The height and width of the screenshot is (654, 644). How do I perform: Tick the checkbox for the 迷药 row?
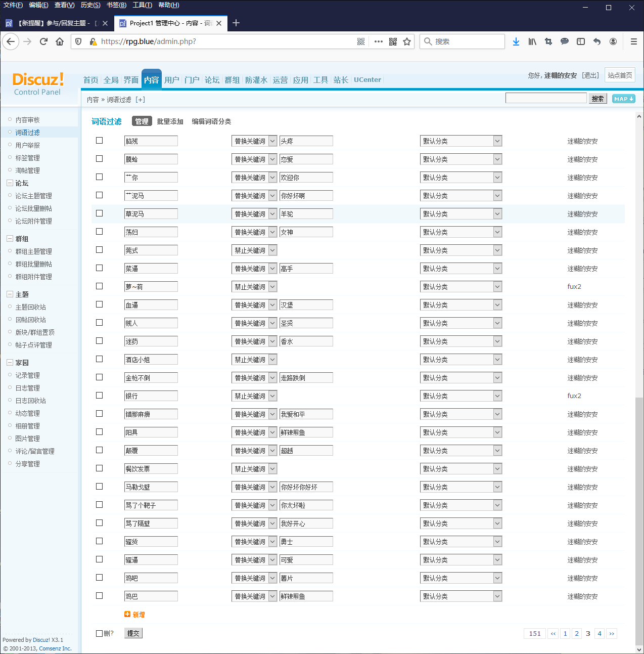[x=100, y=341]
